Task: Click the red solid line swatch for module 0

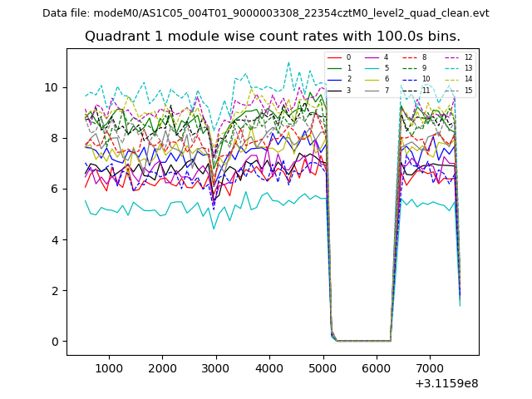Action: click(x=335, y=57)
